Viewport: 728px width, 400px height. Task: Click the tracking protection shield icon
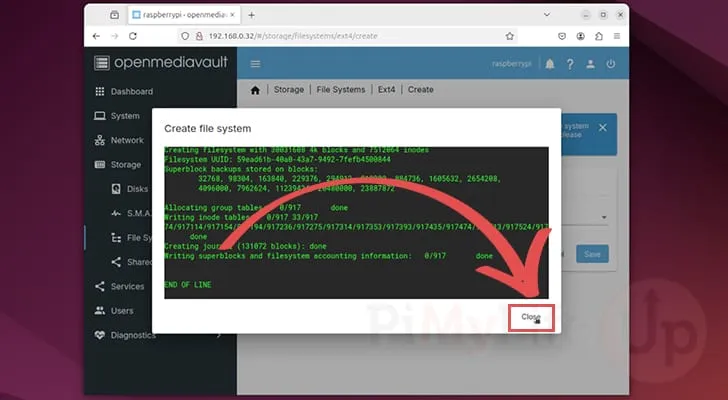click(x=185, y=36)
